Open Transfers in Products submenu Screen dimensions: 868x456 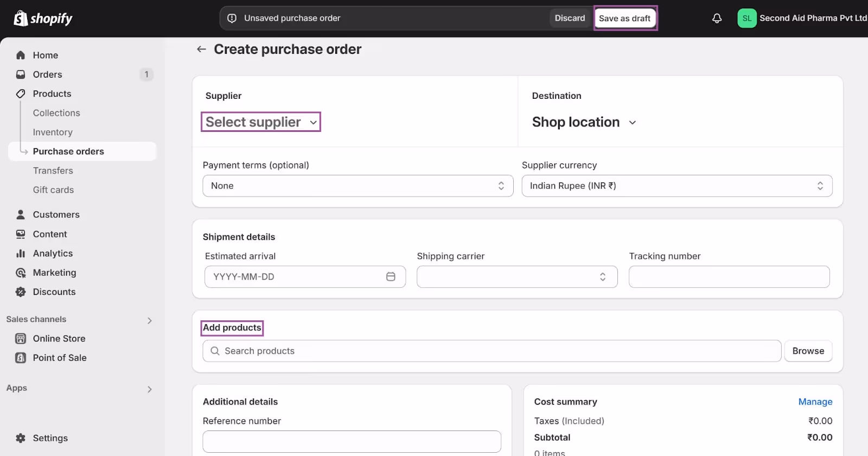tap(53, 171)
